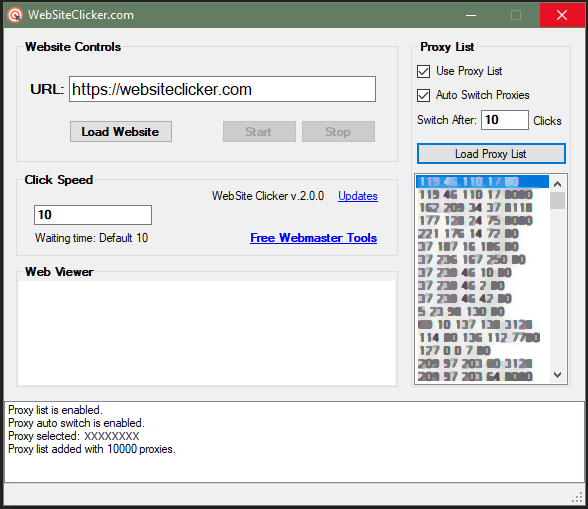Click the Load Website button
This screenshot has height=509, width=588.
pos(121,132)
